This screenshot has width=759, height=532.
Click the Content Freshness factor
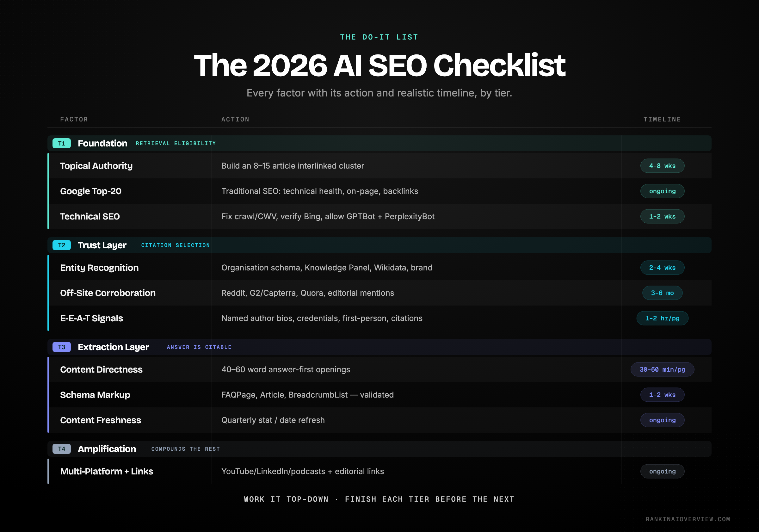point(101,420)
